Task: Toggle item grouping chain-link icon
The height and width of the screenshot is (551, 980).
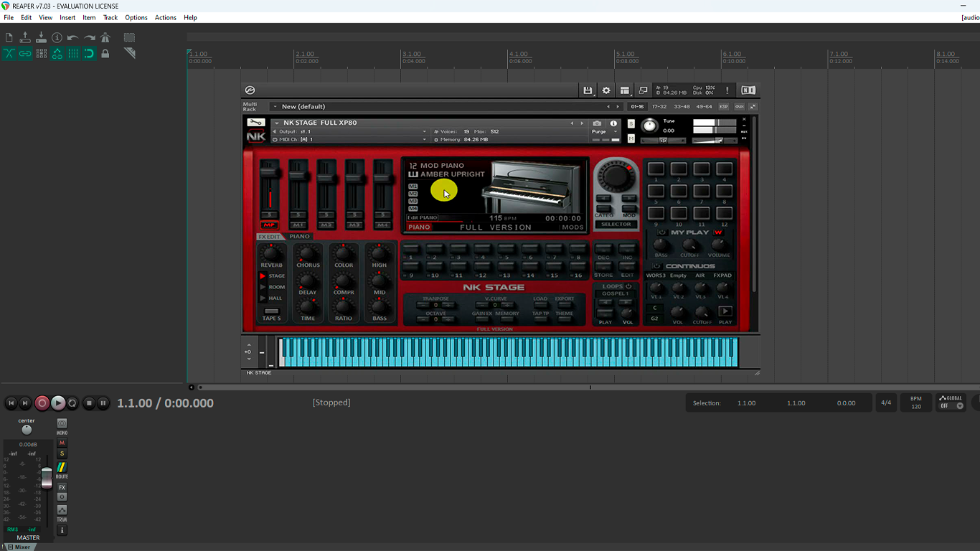Action: tap(25, 53)
